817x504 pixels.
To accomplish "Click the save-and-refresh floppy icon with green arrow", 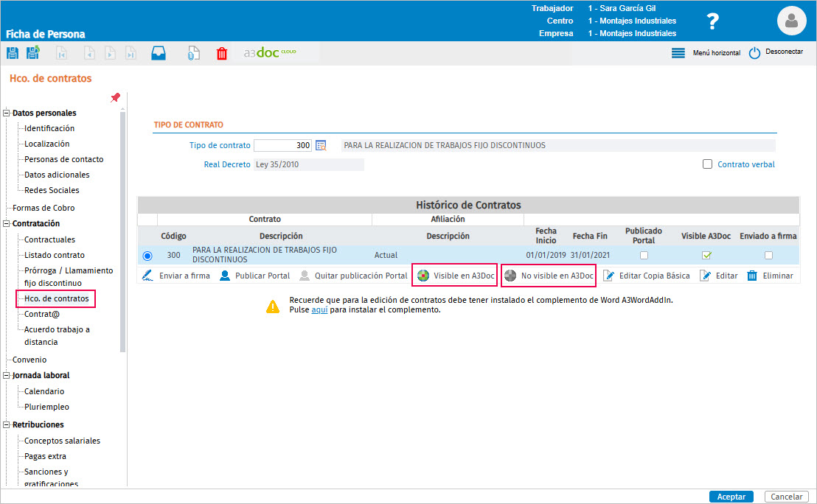I will coord(33,52).
